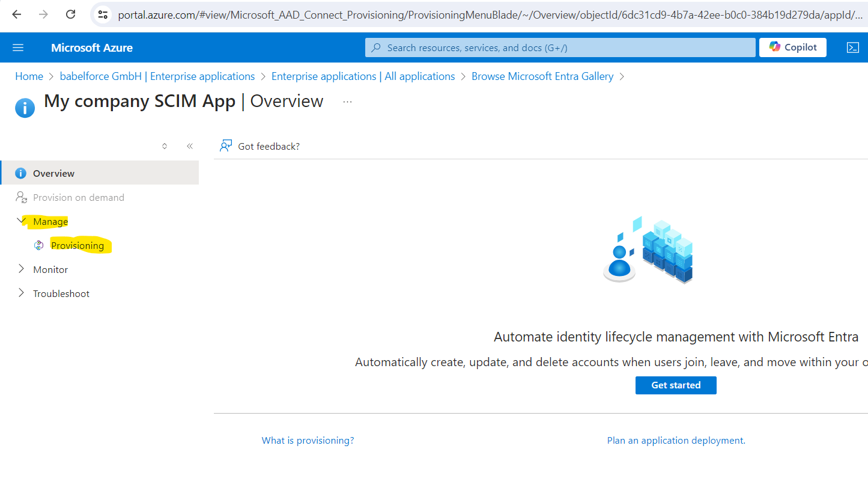Click the Copilot button
This screenshot has height=502, width=868.
(x=793, y=47)
